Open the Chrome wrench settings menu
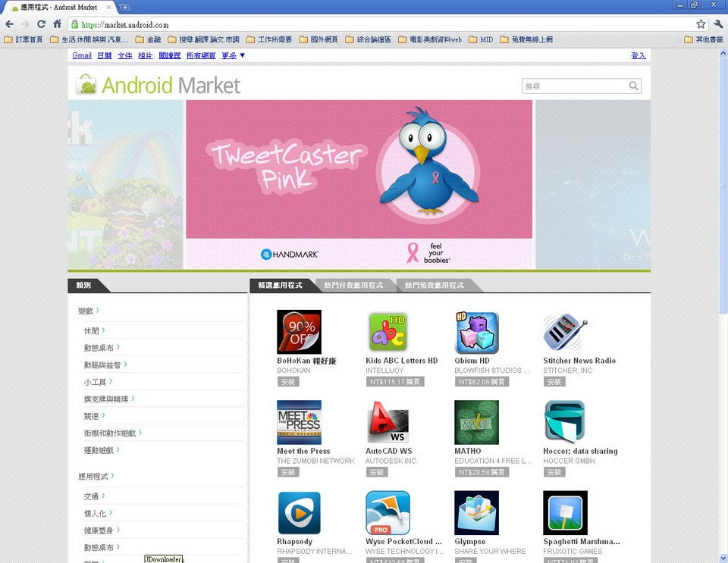 coord(718,24)
